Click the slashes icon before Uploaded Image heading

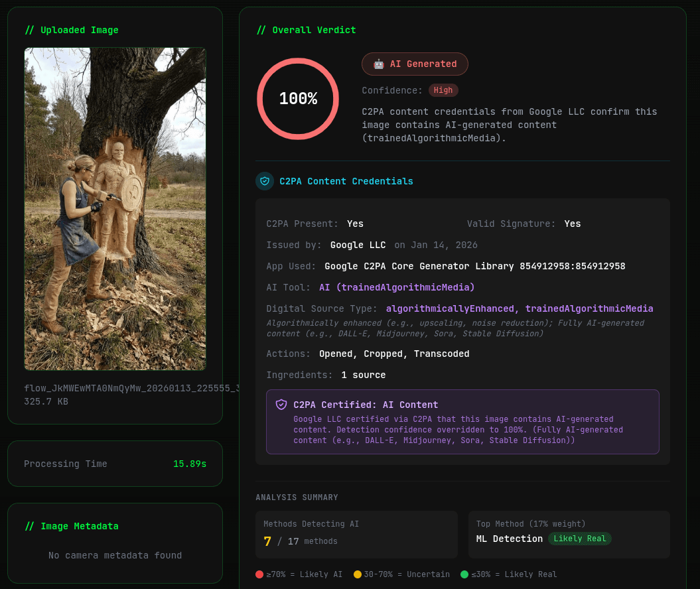point(30,30)
